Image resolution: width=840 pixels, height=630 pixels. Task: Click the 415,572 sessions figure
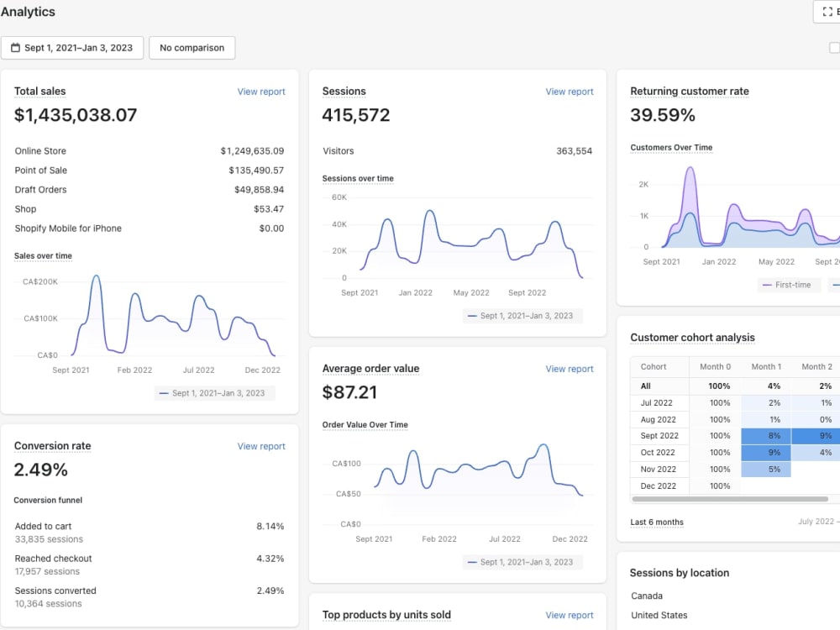point(356,114)
